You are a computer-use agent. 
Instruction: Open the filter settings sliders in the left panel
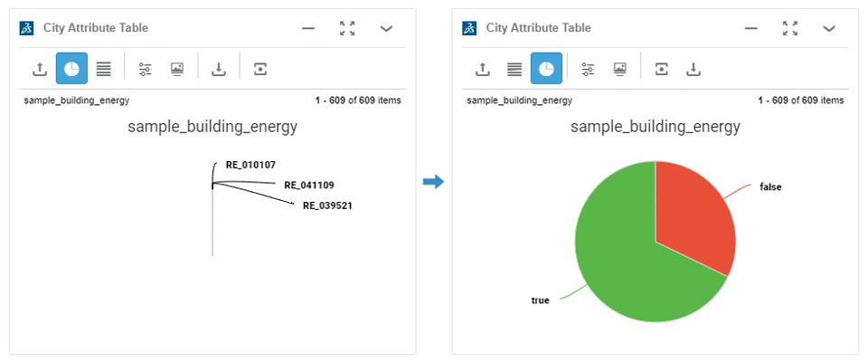coord(145,69)
